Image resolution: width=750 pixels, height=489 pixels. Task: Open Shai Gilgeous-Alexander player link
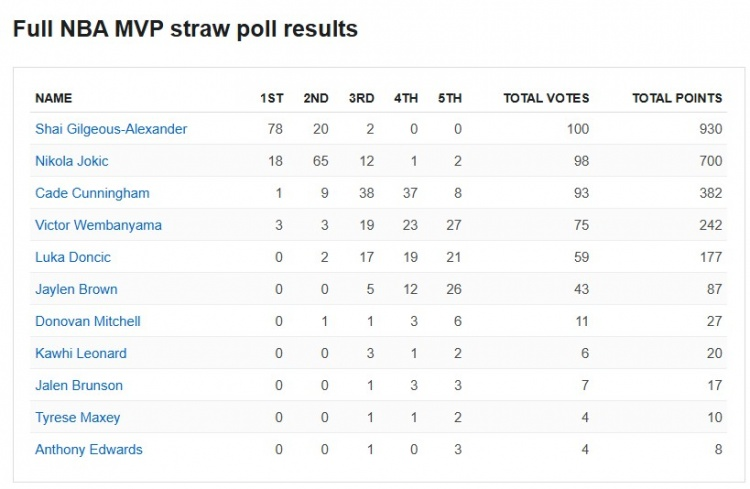point(111,129)
